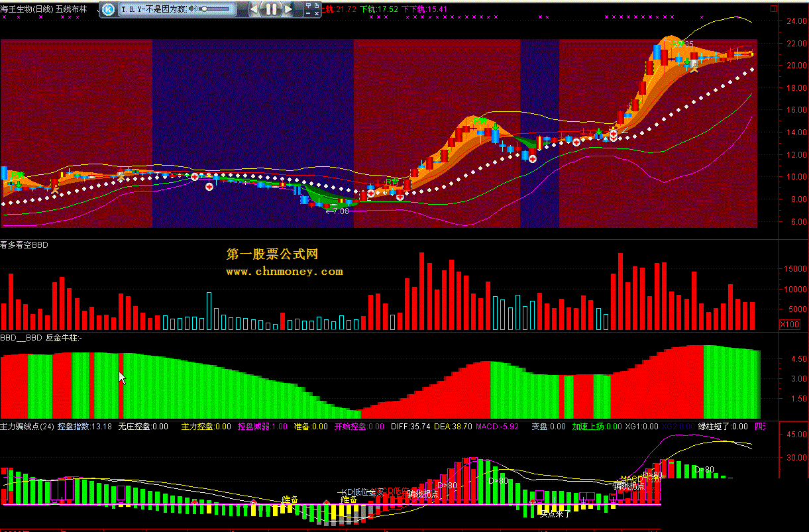The height and width of the screenshot is (532, 809).
Task: Click the 18.00 price axis label
Action: (x=795, y=88)
